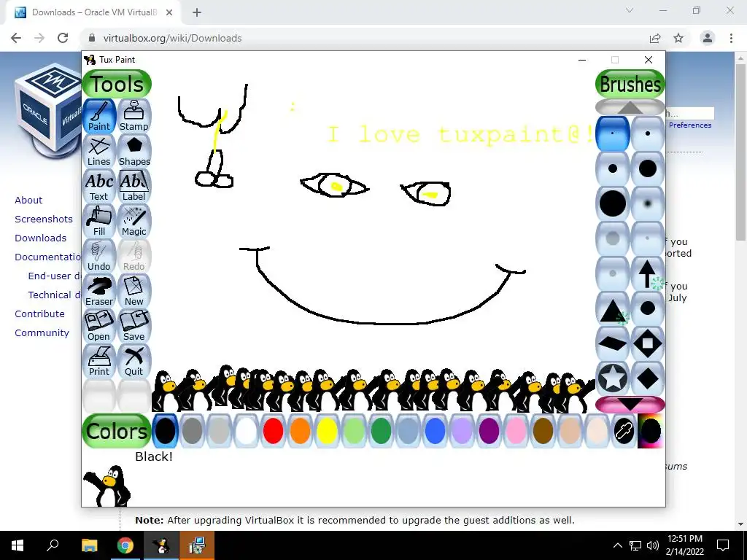Pick the dark green color swatch
Viewport: 747px width, 560px height.
[x=381, y=431]
